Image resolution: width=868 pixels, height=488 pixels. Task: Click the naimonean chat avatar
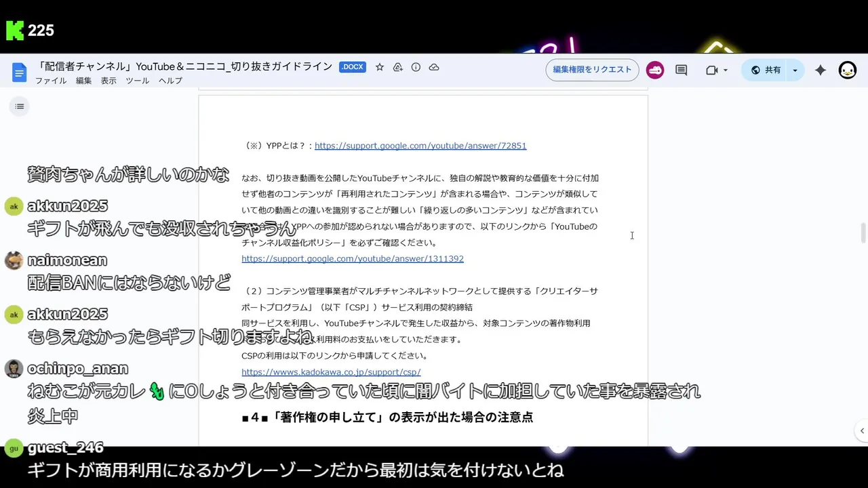coord(14,260)
